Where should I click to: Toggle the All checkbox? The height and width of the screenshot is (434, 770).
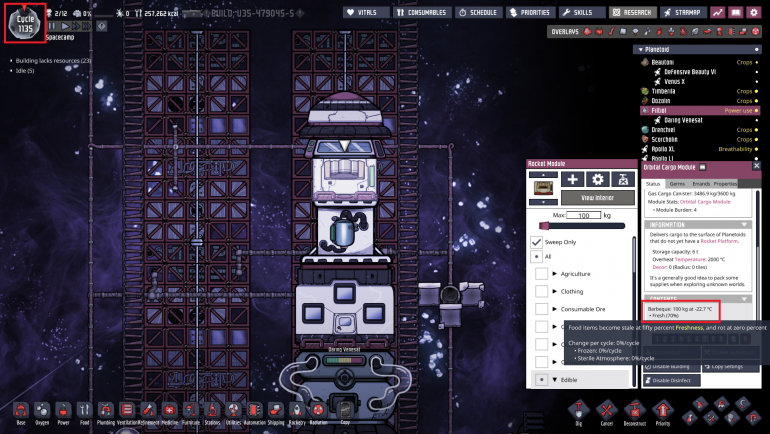click(x=537, y=256)
